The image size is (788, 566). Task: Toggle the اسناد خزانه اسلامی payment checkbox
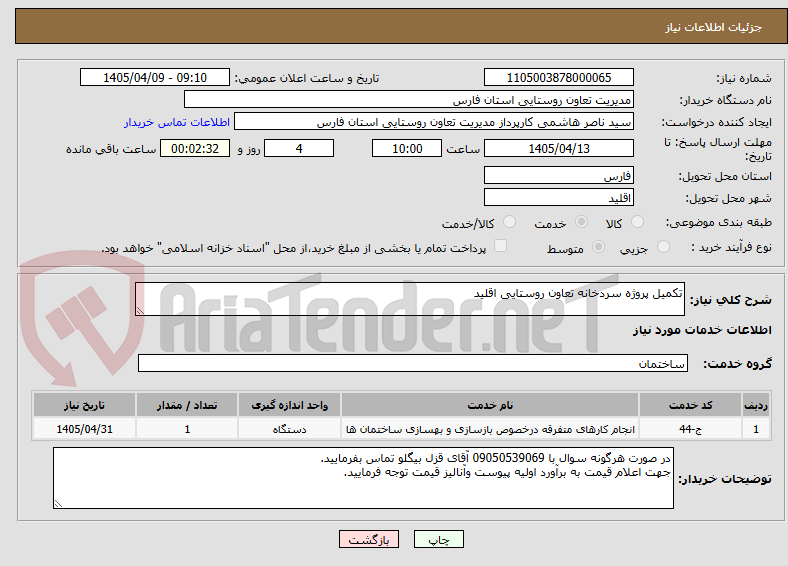tap(500, 246)
